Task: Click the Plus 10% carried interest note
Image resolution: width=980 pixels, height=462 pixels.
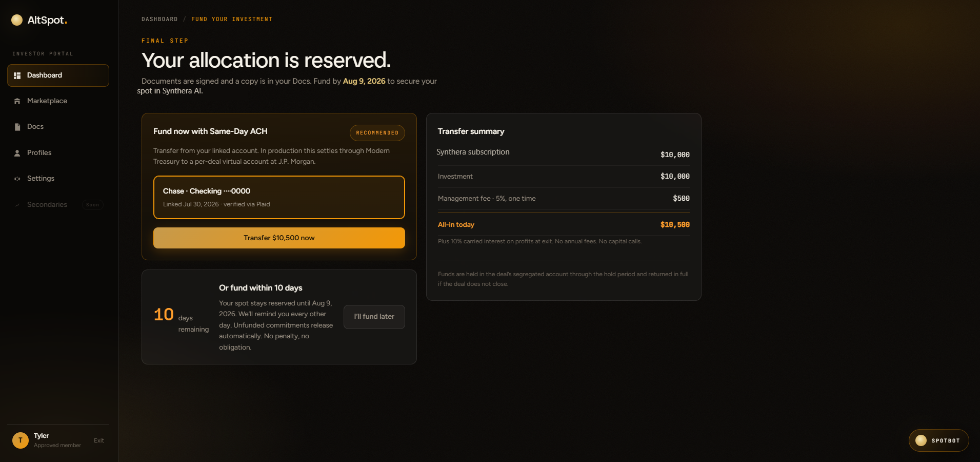Action: point(539,241)
